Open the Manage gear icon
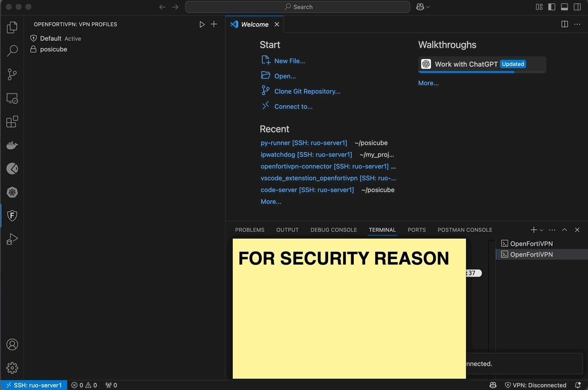588x390 pixels. coord(12,368)
